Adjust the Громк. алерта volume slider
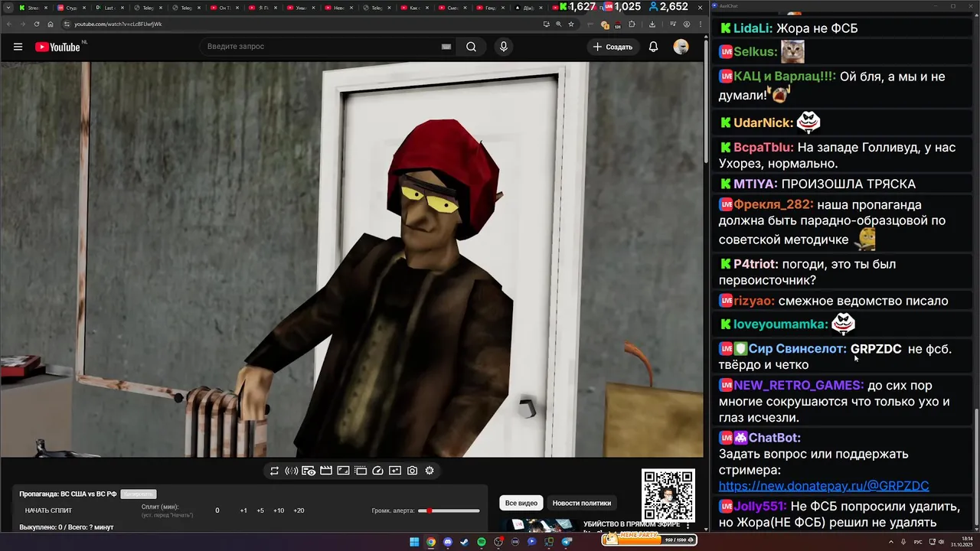This screenshot has height=551, width=980. (x=449, y=510)
